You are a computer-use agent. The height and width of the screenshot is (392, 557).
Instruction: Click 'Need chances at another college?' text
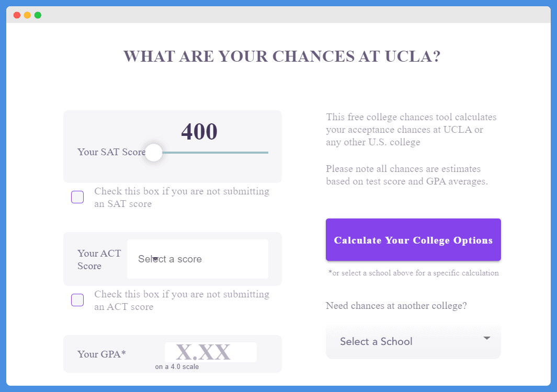[396, 306]
